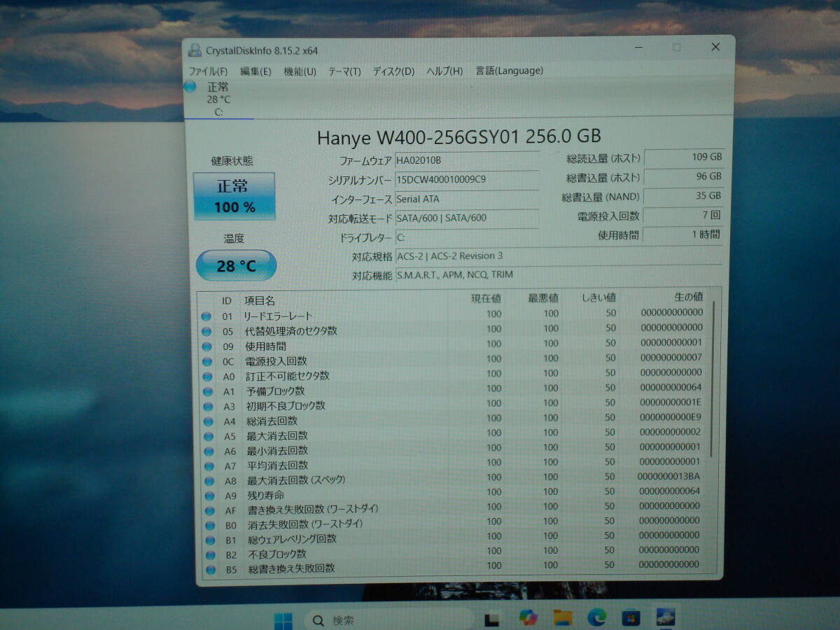Click the 28 °C temperature button
840x630 pixels.
[236, 266]
